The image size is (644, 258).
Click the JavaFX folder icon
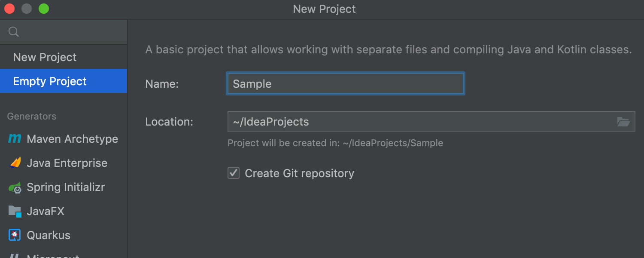pos(15,211)
